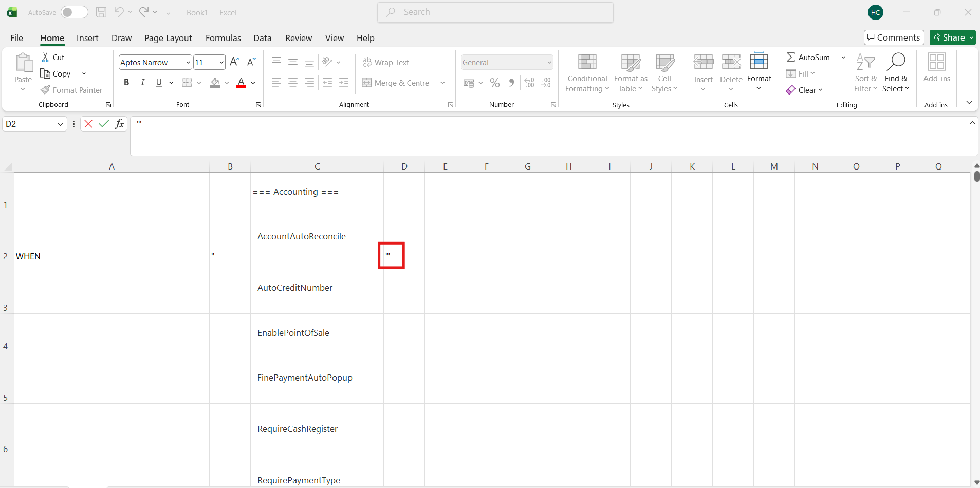980x488 pixels.
Task: Click the Cut scissors icon
Action: [45, 58]
